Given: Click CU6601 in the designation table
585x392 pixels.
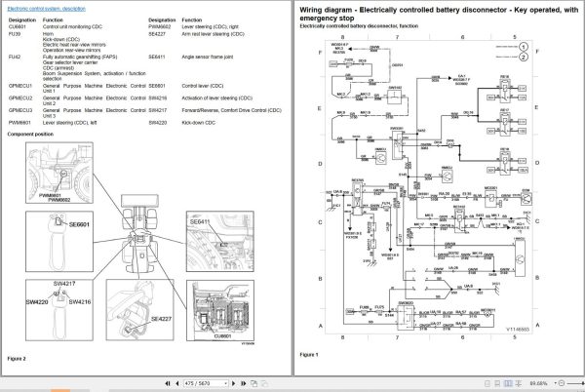Looking at the screenshot, I should tap(18, 27).
